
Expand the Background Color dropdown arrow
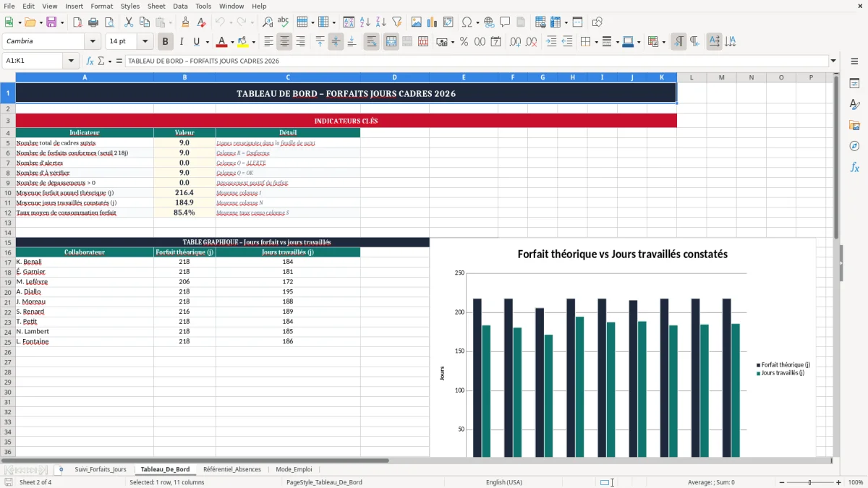pos(253,42)
